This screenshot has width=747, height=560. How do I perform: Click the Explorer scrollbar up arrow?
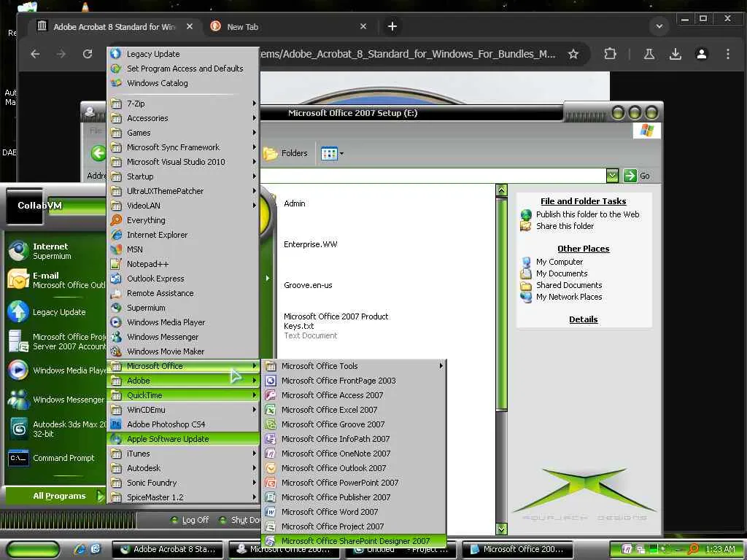tap(501, 190)
